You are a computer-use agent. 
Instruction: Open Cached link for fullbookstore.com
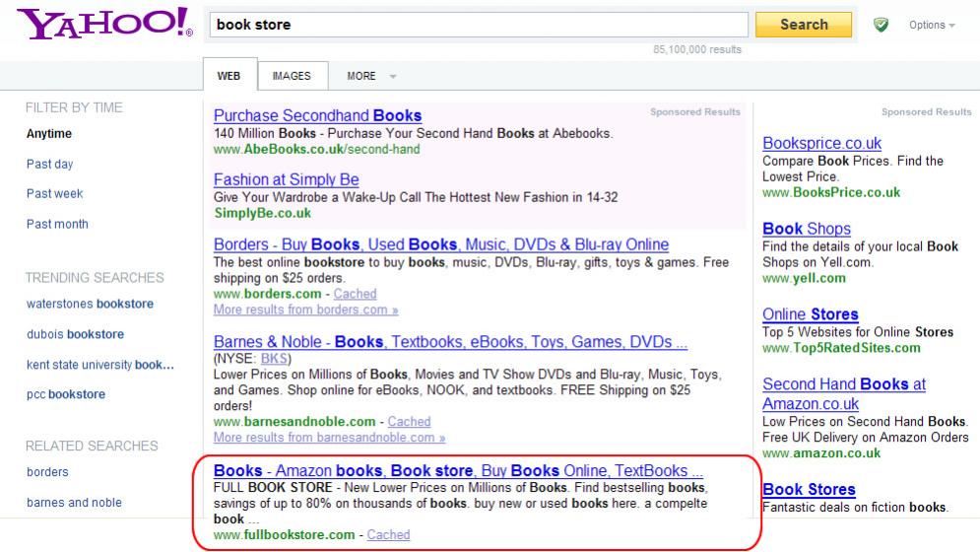click(388, 535)
